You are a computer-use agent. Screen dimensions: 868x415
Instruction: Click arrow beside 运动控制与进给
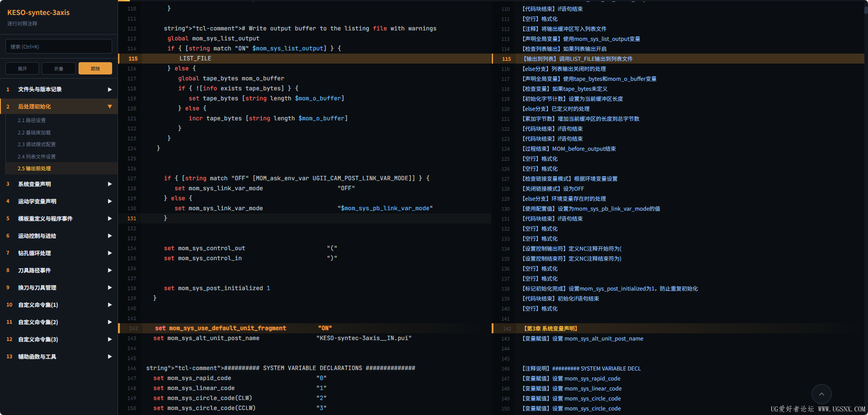pos(109,236)
